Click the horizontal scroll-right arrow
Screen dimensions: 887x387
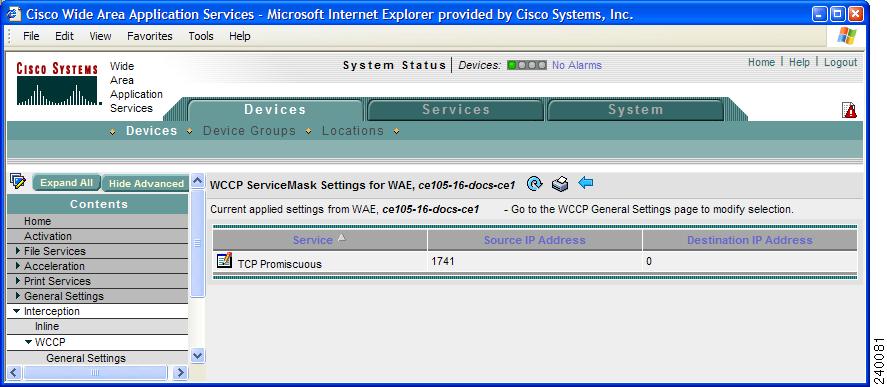tap(180, 372)
